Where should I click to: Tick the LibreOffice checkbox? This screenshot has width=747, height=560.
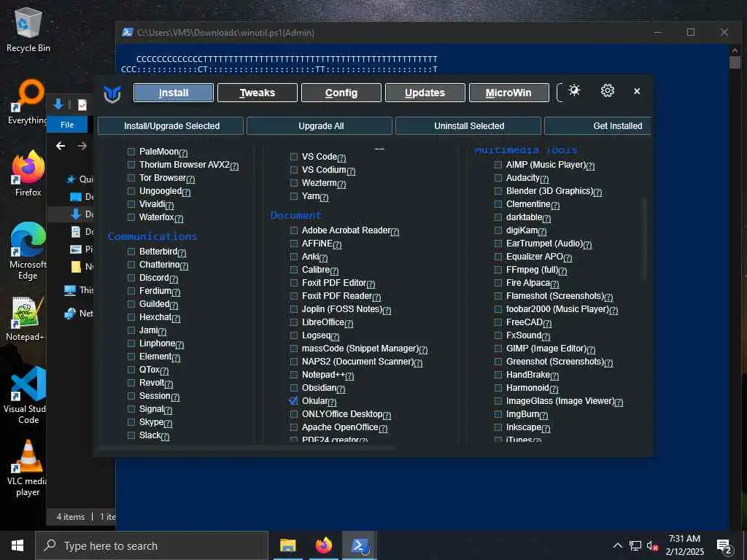(x=293, y=322)
